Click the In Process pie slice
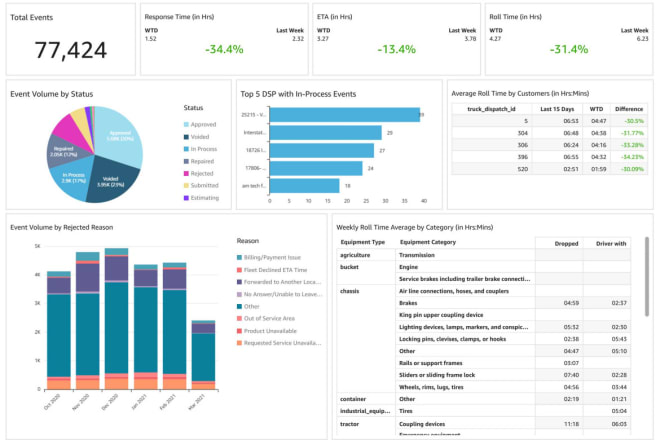Image resolution: width=660 pixels, height=440 pixels. point(72,179)
